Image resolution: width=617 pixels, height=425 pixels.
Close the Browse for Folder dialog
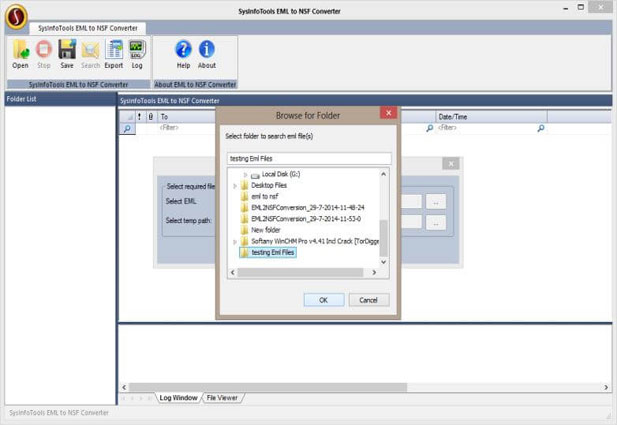pyautogui.click(x=388, y=113)
